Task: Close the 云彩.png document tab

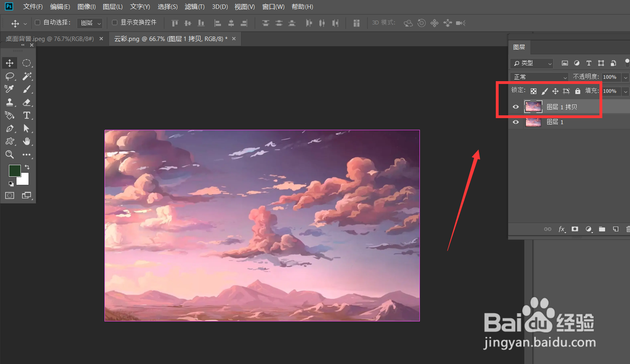Action: click(233, 39)
